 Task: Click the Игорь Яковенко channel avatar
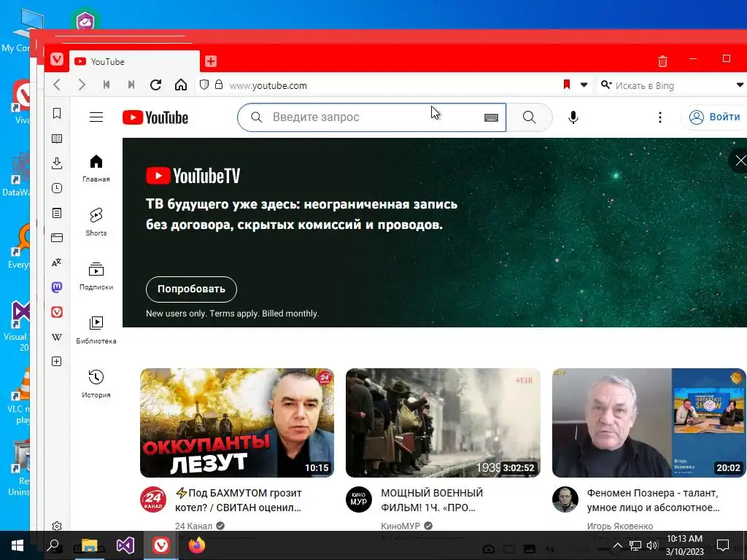565,499
